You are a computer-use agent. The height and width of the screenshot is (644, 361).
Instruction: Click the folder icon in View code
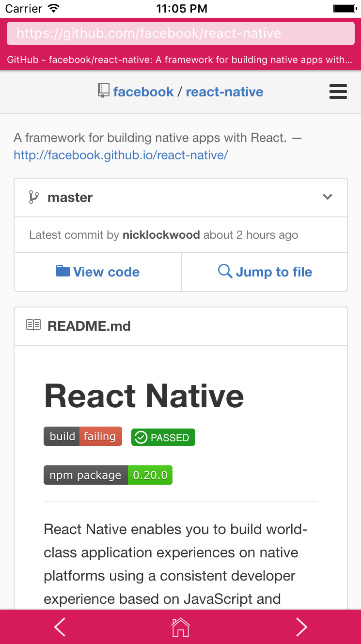63,271
